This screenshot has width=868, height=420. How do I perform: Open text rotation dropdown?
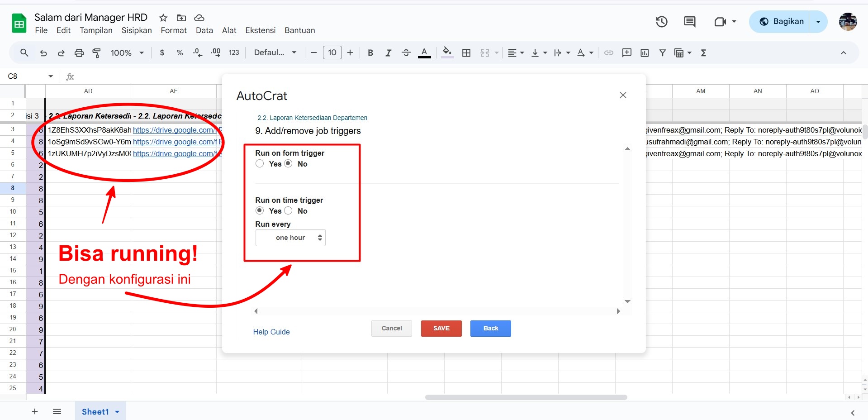[x=585, y=52]
